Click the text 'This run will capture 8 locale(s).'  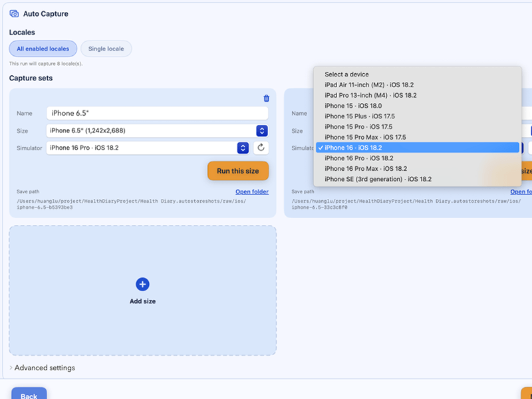(x=46, y=63)
